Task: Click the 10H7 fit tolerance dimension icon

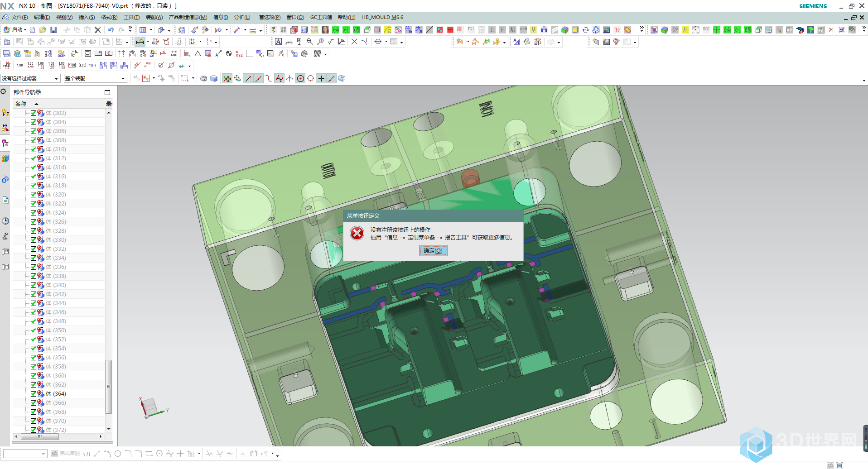Action: click(92, 66)
